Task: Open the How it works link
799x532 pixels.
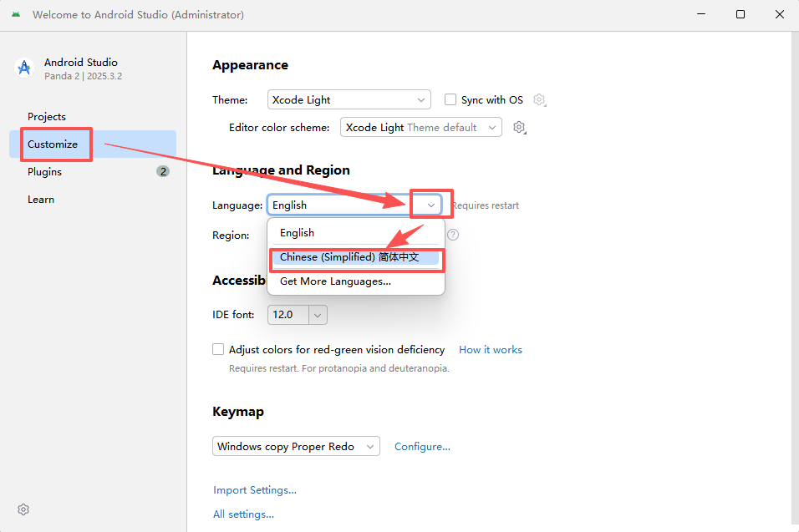Action: [491, 350]
